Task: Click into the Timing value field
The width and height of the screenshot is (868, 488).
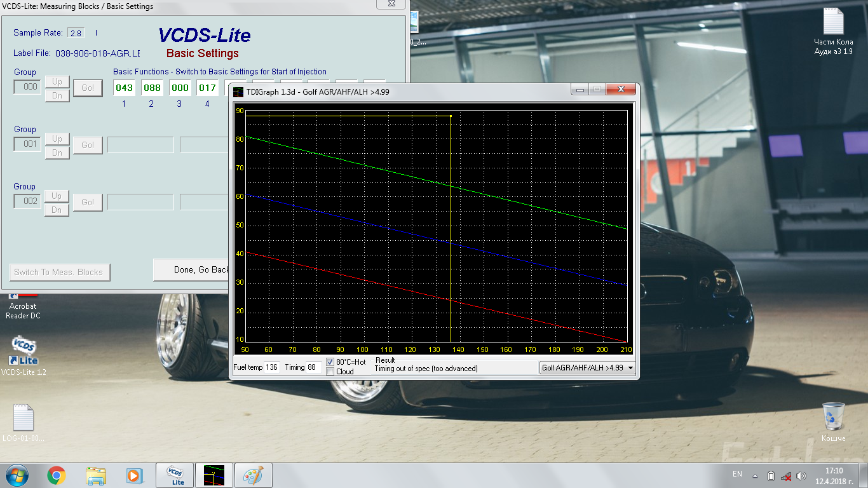Action: [x=313, y=367]
